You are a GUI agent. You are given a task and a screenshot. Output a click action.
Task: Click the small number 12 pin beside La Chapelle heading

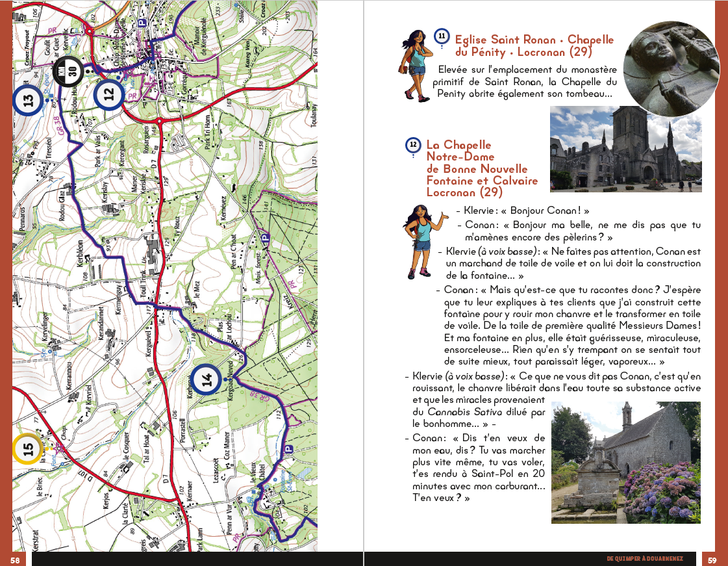[x=413, y=146]
